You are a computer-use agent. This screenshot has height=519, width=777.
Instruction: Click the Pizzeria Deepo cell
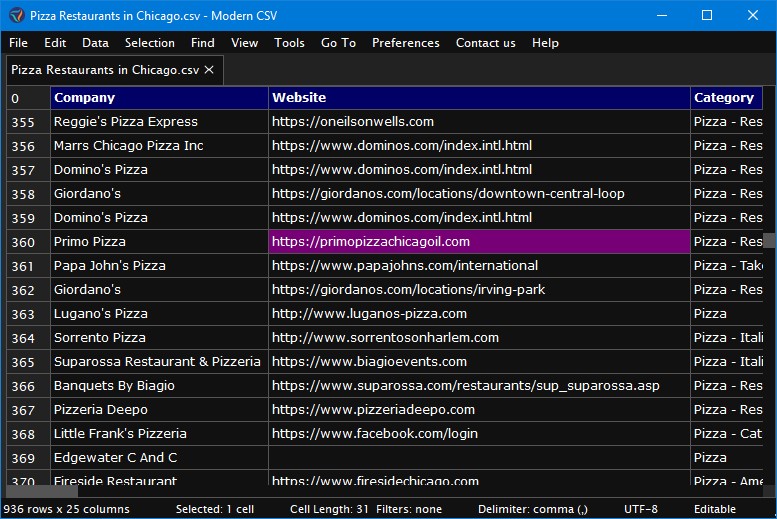[159, 409]
